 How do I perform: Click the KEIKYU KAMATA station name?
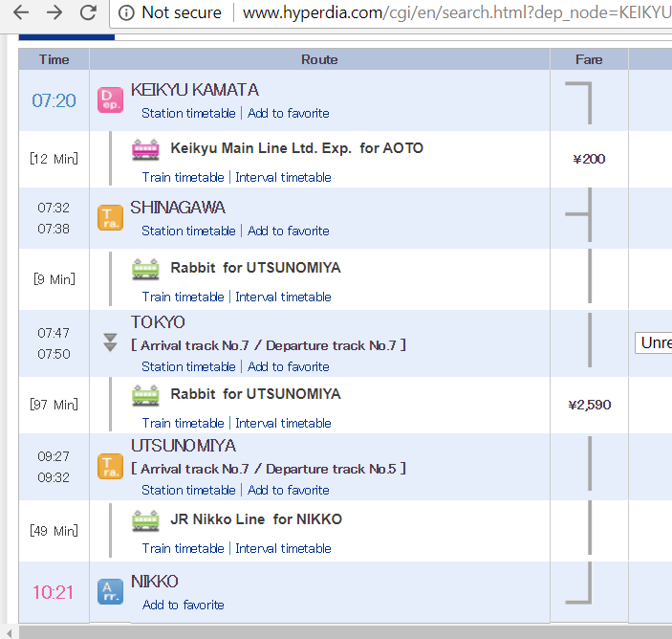pos(195,90)
